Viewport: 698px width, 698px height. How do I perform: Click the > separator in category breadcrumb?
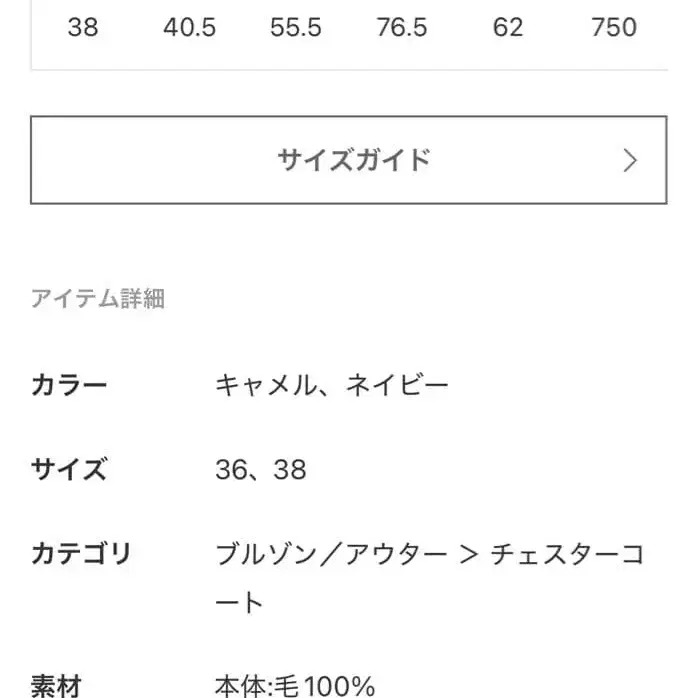pos(468,553)
